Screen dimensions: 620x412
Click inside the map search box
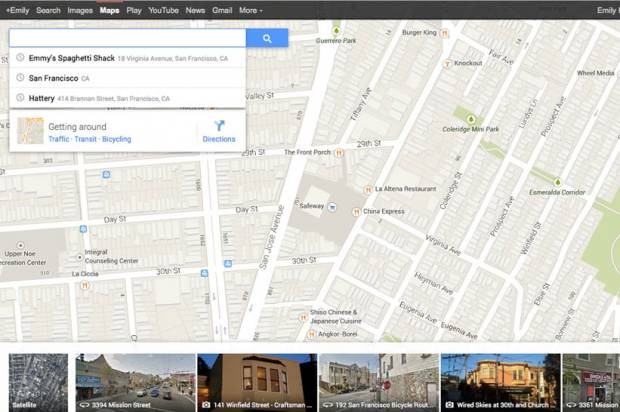[127, 38]
